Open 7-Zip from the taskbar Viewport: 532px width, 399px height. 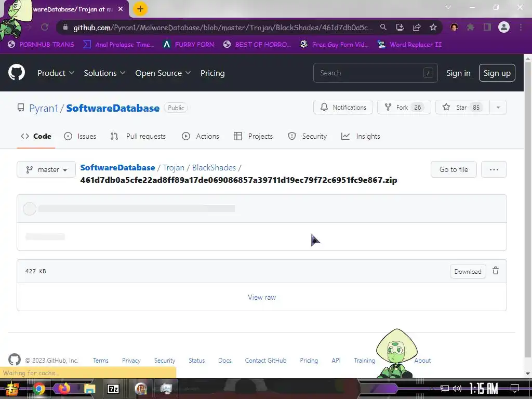point(113,389)
